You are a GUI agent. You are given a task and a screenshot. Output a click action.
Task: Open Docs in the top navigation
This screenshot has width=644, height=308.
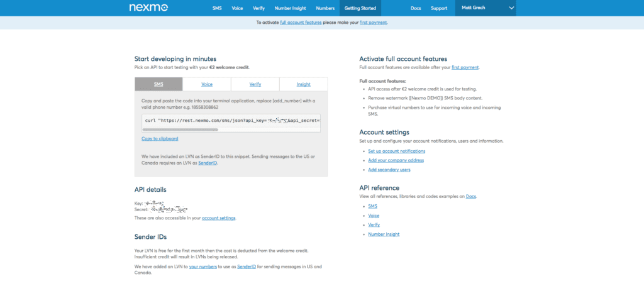click(x=416, y=8)
